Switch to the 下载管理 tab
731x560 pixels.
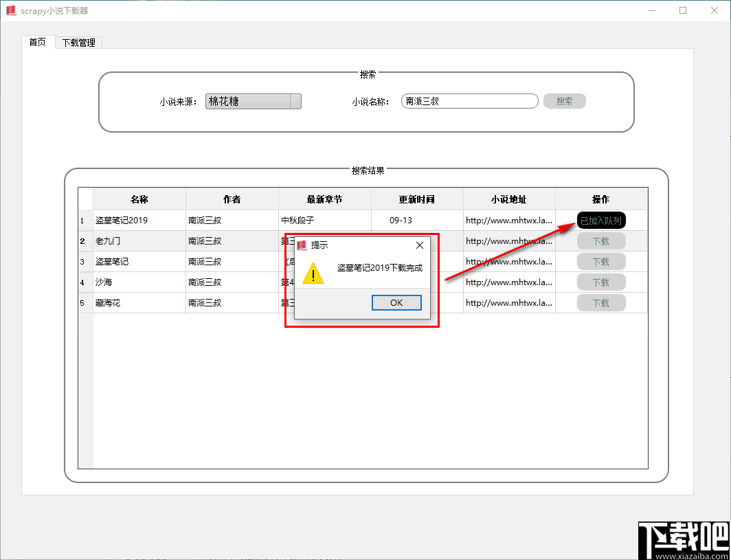[78, 42]
